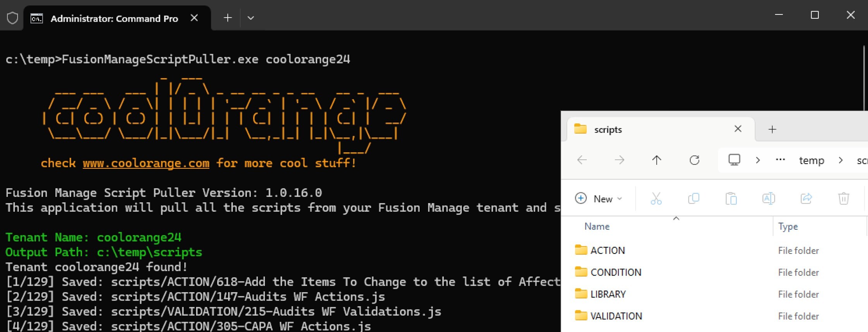Viewport: 868px width, 332px height.
Task: Click the Share icon in toolbar
Action: coord(806,199)
